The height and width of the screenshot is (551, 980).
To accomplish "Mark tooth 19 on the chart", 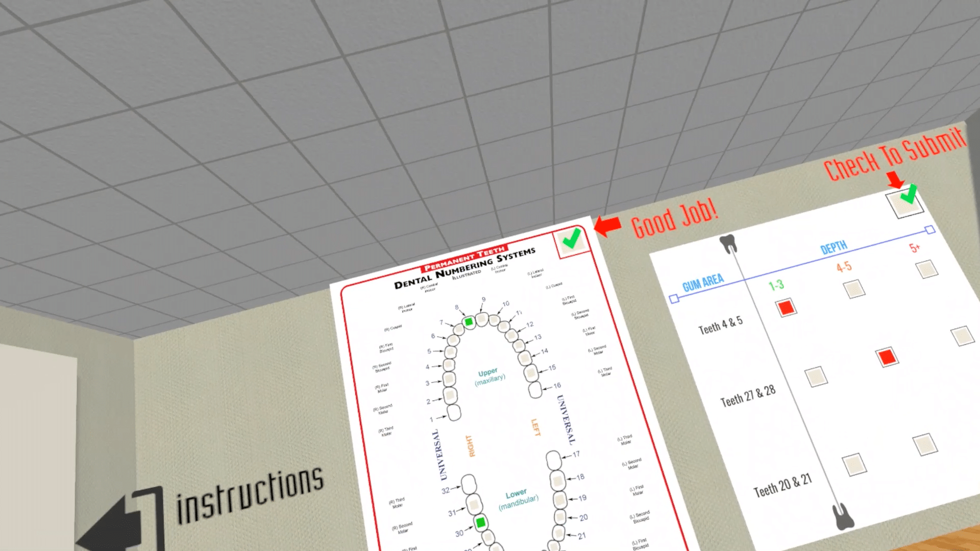I will click(x=559, y=499).
